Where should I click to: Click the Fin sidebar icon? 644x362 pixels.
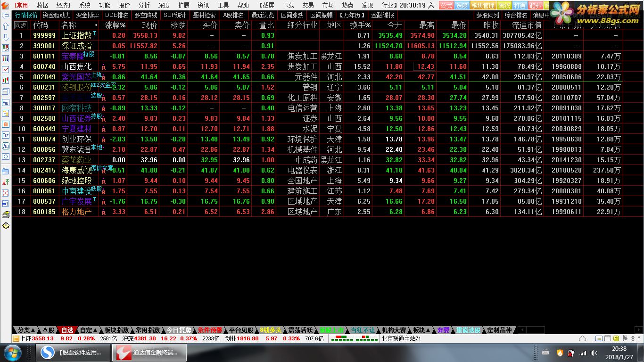6,102
